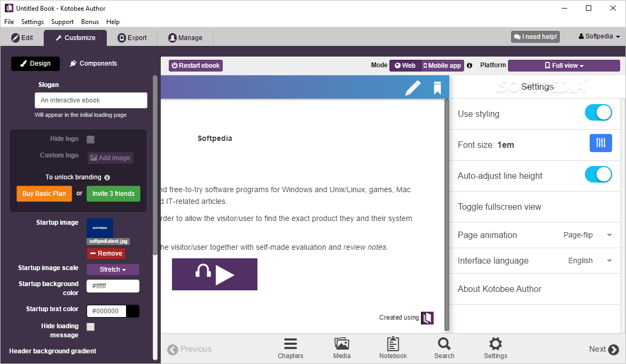Open the Search magnifier icon
This screenshot has width=626, height=364.
(444, 349)
